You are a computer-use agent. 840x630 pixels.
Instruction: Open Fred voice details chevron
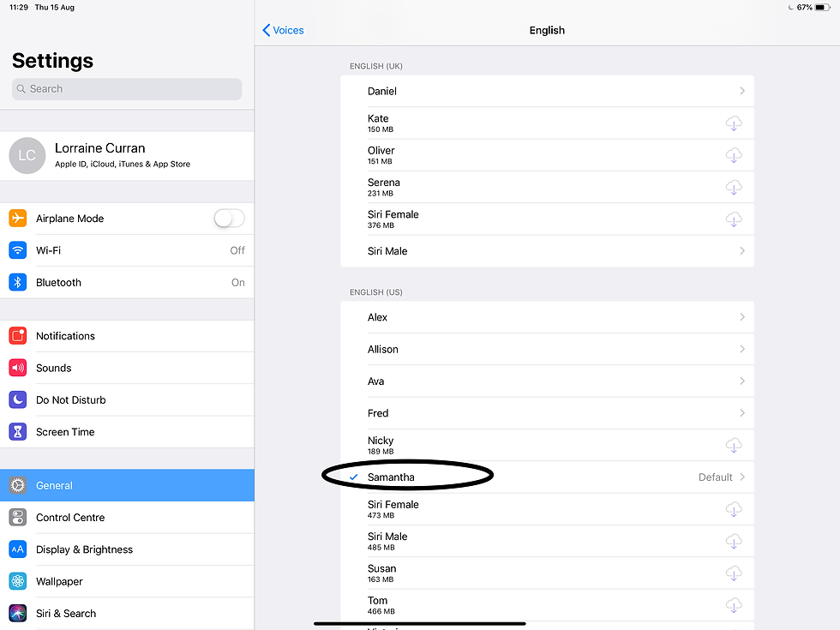click(742, 413)
